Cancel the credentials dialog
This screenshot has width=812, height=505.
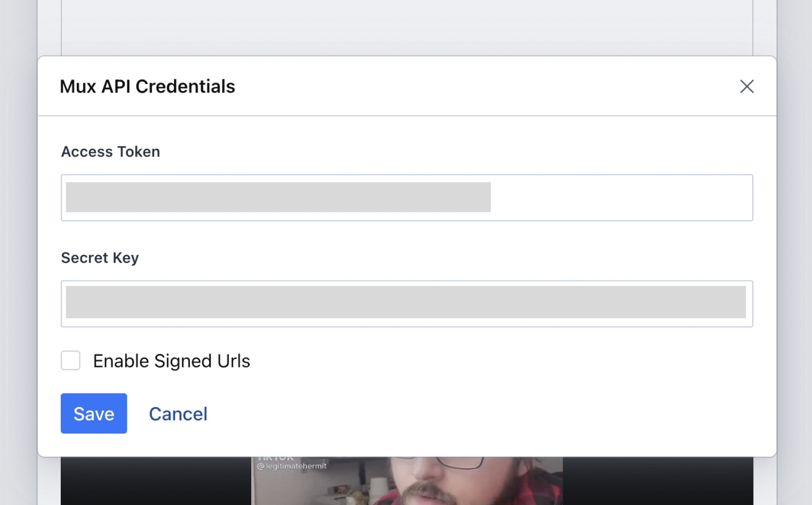click(x=178, y=414)
